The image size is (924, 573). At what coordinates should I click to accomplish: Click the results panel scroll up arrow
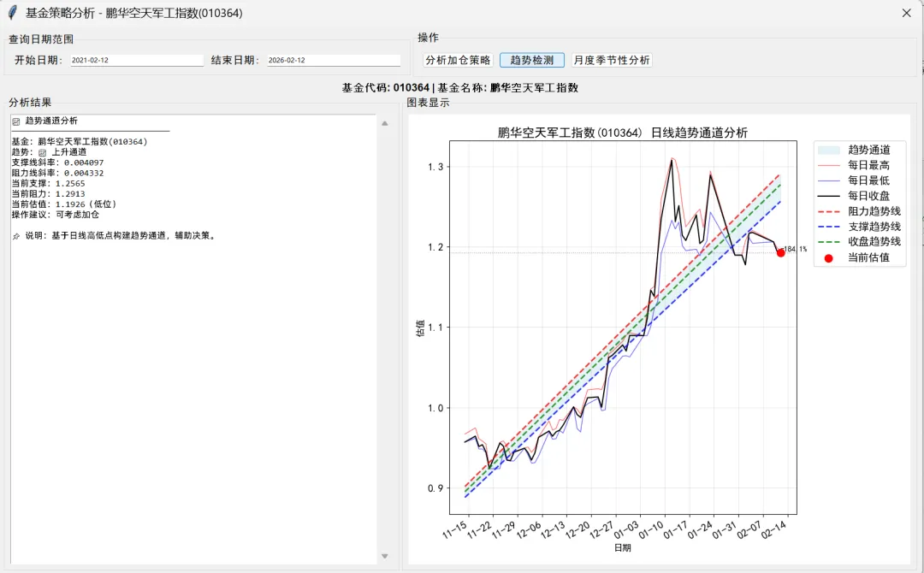tap(385, 124)
